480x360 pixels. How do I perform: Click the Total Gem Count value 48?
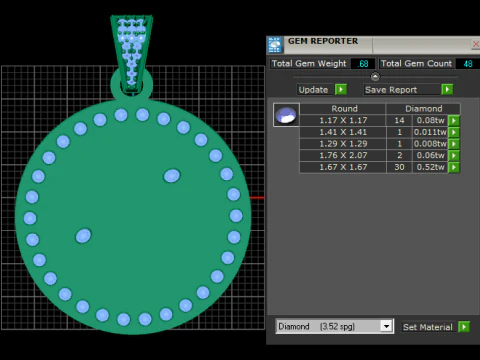click(468, 64)
